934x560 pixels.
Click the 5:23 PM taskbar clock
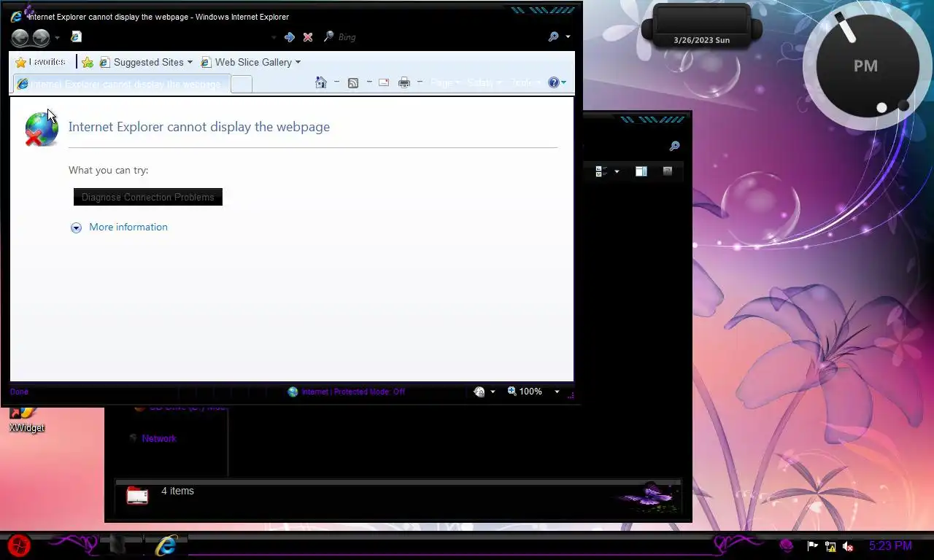[x=890, y=545]
